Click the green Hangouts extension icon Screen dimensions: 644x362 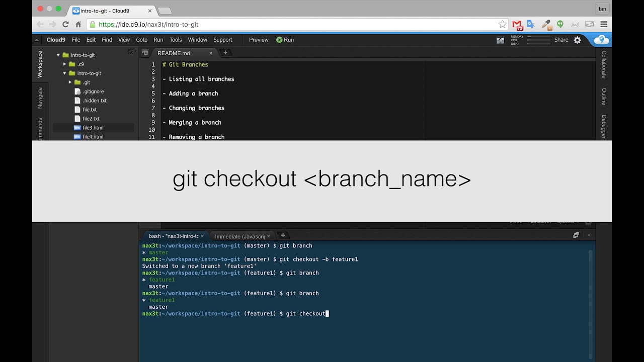pos(560,24)
